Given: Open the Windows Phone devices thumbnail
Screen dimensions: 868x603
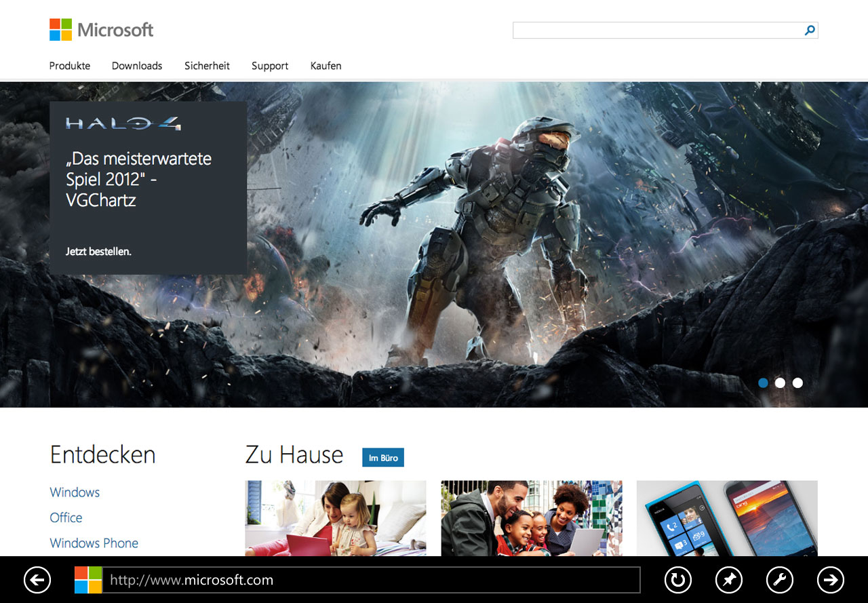Looking at the screenshot, I should point(727,518).
